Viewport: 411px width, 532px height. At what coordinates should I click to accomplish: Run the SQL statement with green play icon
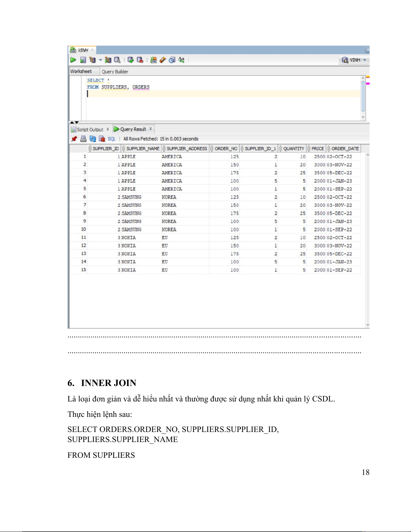click(73, 60)
